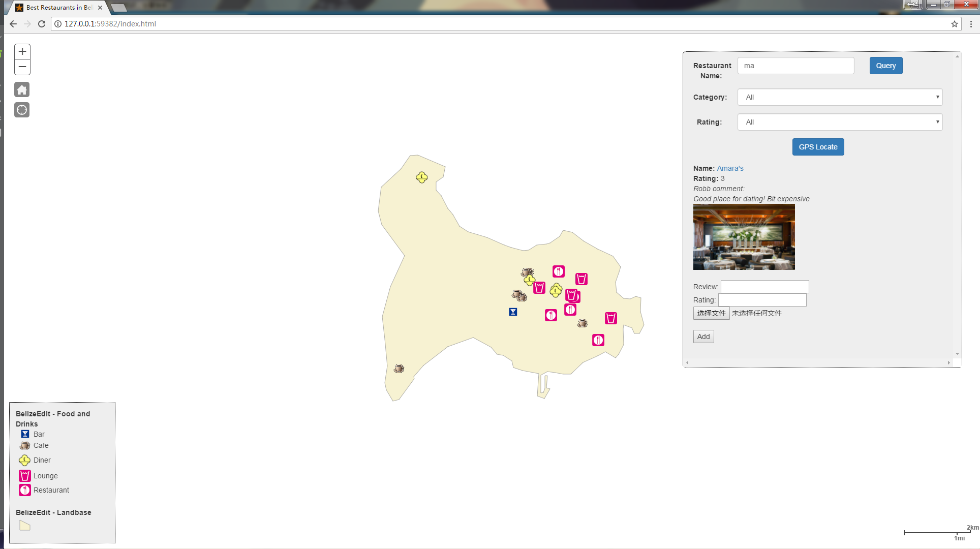The height and width of the screenshot is (549, 980).
Task: Select the southernmost Restaurant marker
Action: (598, 340)
